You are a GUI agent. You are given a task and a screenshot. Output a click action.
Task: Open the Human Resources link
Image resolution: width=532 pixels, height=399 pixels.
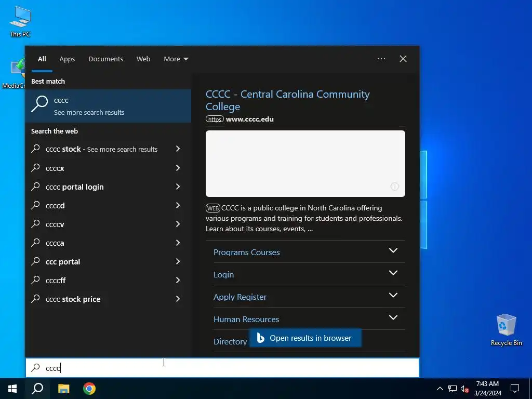tap(246, 320)
